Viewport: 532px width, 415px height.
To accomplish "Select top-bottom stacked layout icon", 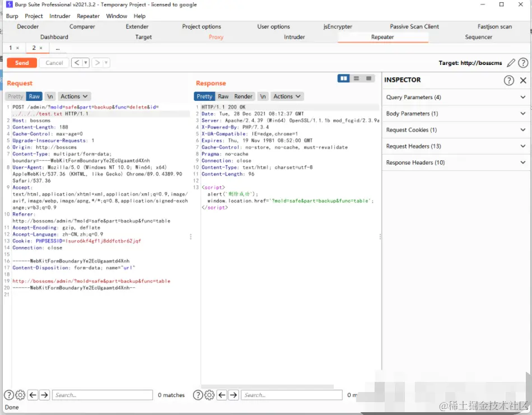I will point(356,78).
